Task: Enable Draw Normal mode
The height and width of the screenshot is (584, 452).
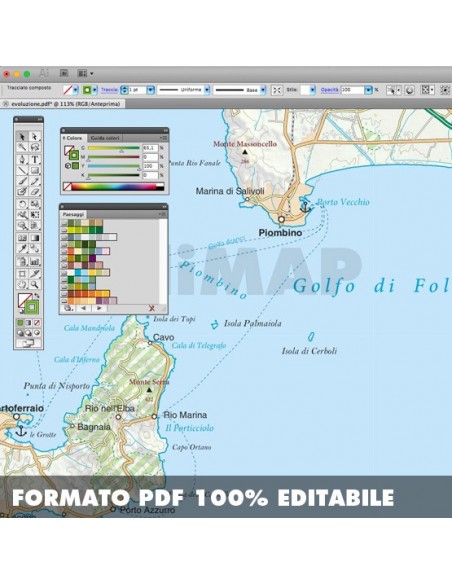Action: point(20,333)
